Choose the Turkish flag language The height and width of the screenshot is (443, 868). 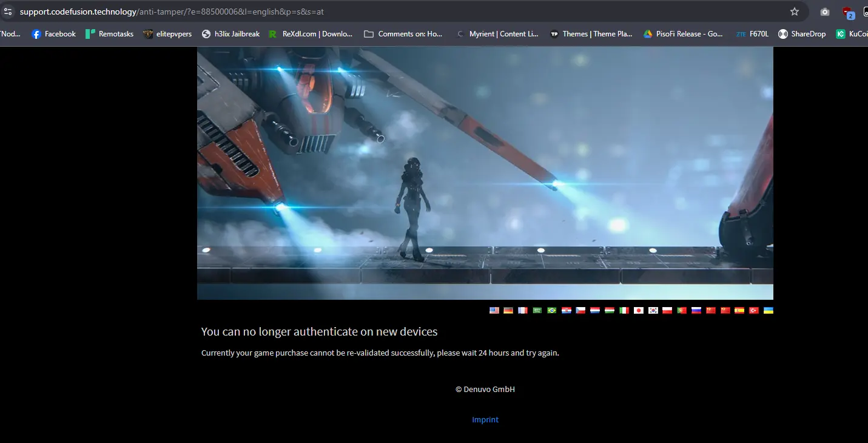(x=754, y=310)
